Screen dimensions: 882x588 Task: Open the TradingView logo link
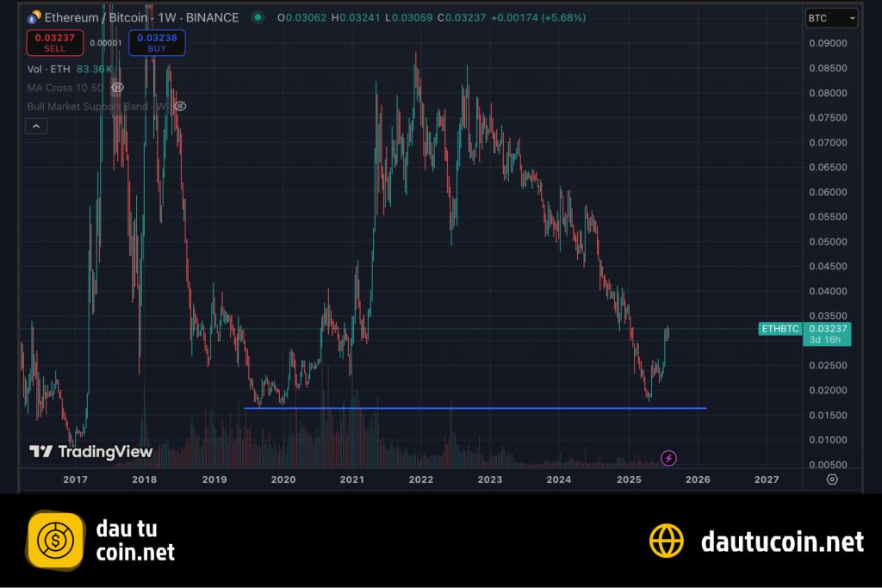pyautogui.click(x=90, y=451)
